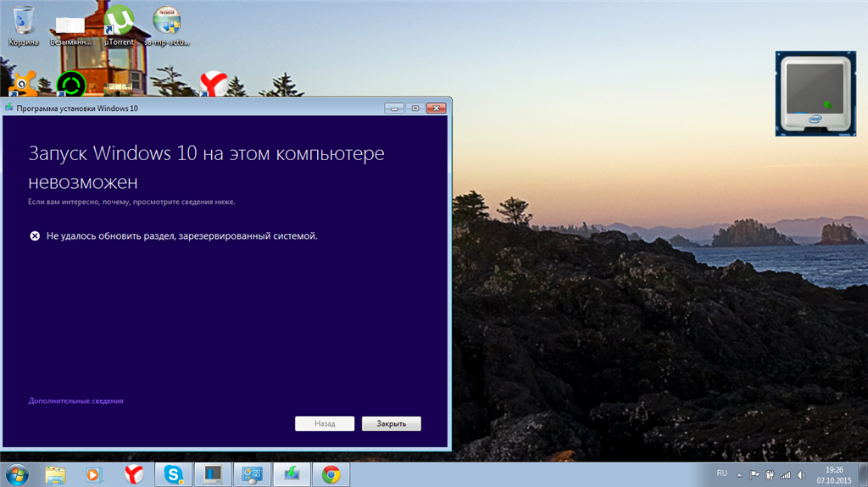Open the network signal tray icon
This screenshot has width=868, height=487.
tap(785, 475)
